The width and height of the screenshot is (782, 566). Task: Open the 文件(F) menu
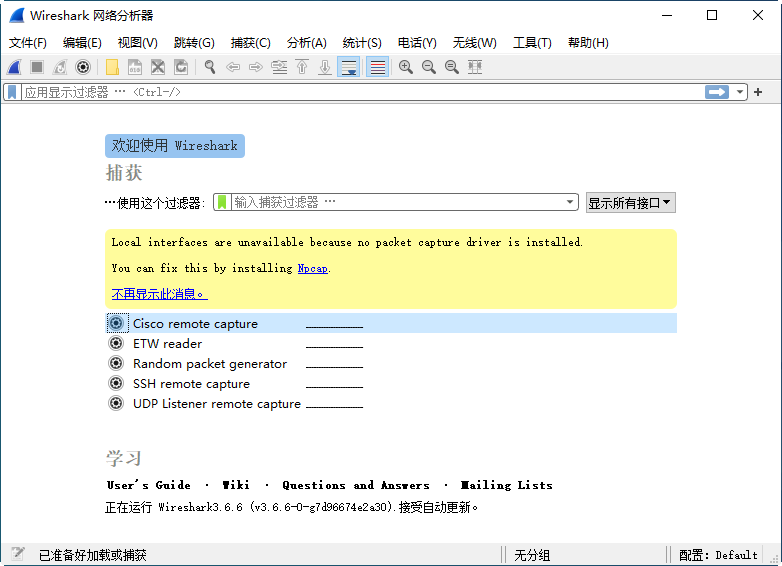[28, 43]
